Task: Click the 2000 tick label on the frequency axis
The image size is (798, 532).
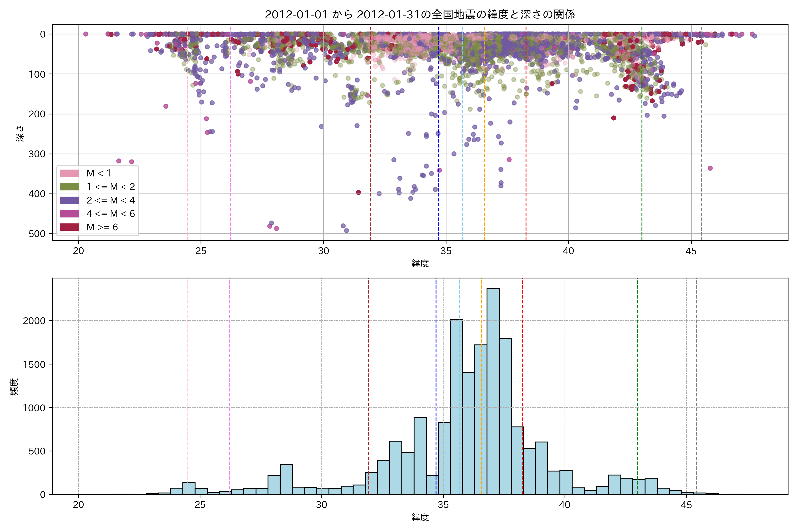Action: tap(34, 321)
